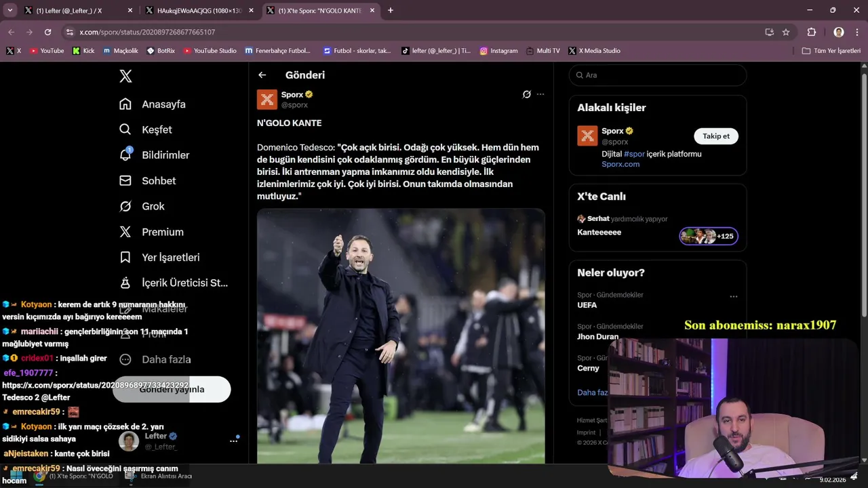
Task: Open the post's three-dot more menu
Action: point(540,94)
